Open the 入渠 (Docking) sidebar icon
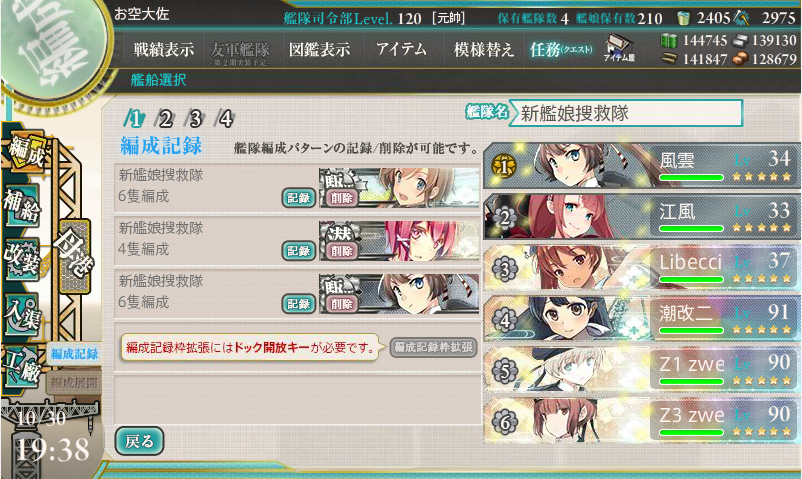This screenshot has height=479, width=802. point(21,314)
